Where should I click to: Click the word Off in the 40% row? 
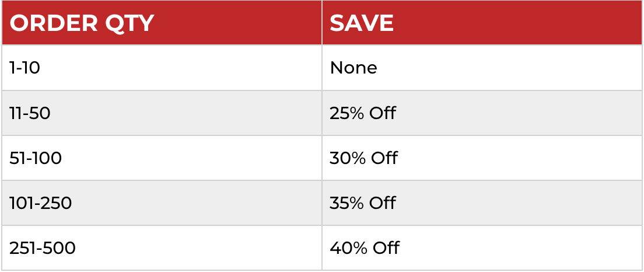385,248
